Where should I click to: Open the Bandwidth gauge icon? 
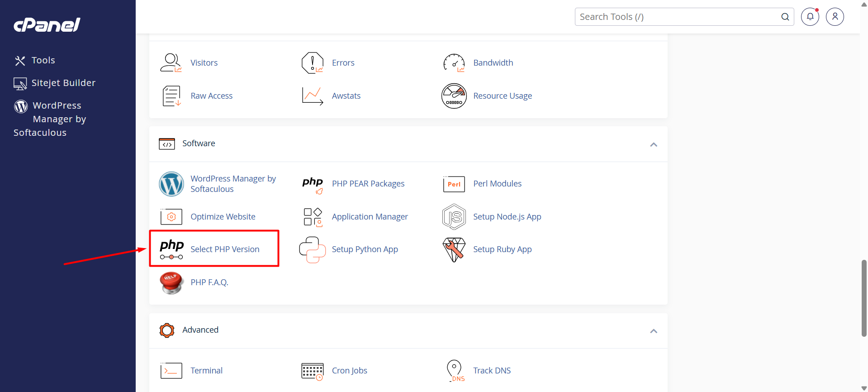[454, 63]
